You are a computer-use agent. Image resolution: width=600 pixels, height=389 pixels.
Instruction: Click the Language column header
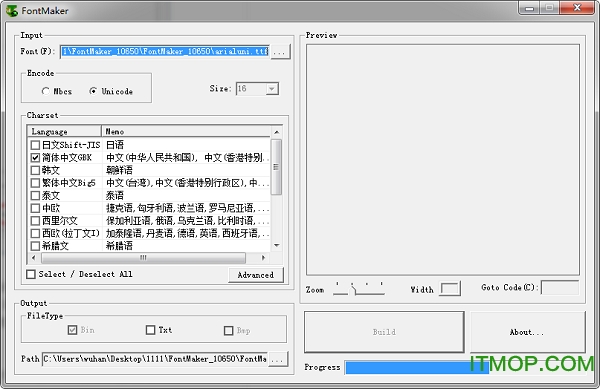64,131
